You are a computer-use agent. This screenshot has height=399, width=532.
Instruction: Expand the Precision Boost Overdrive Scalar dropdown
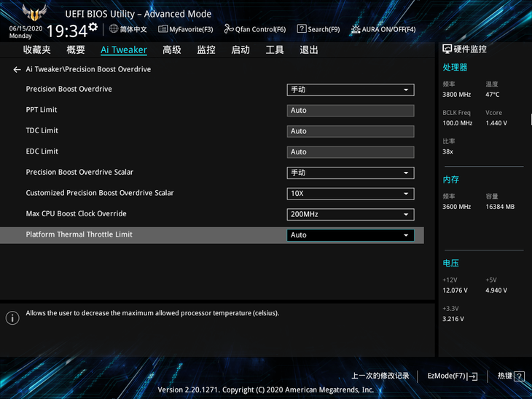(x=350, y=173)
